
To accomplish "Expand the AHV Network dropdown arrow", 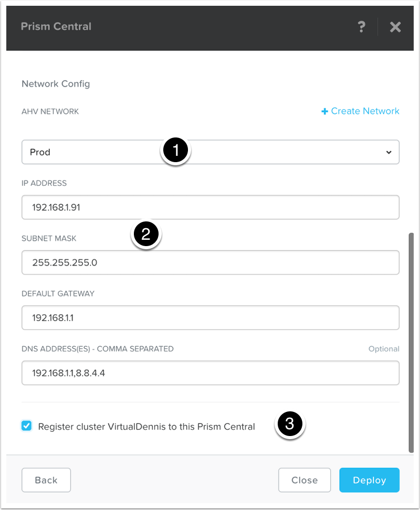I will pyautogui.click(x=388, y=152).
